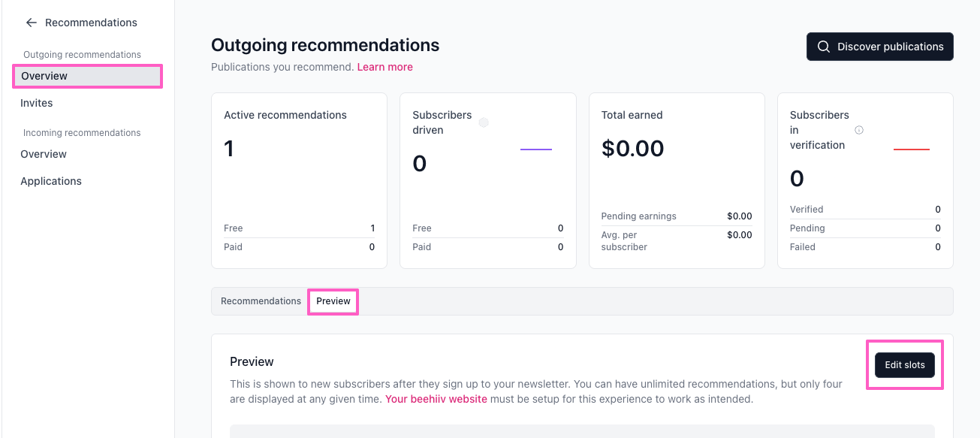Image resolution: width=980 pixels, height=438 pixels.
Task: Click the Edit slots button
Action: pyautogui.click(x=905, y=365)
